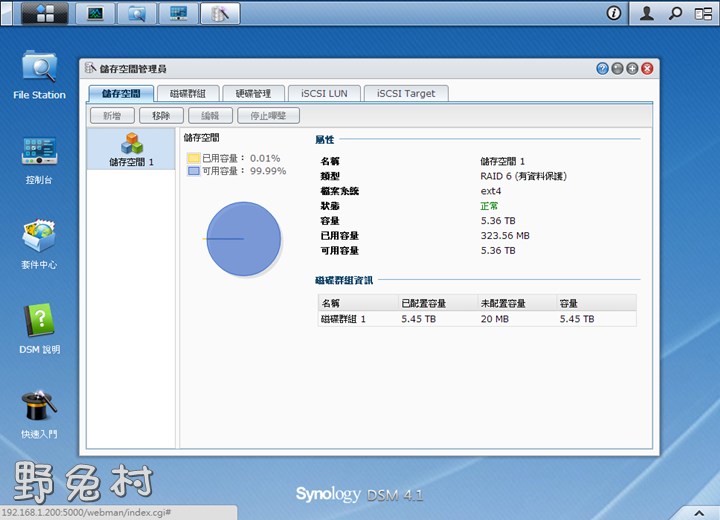This screenshot has height=520, width=720.
Task: Click the 新增 button
Action: 112,116
